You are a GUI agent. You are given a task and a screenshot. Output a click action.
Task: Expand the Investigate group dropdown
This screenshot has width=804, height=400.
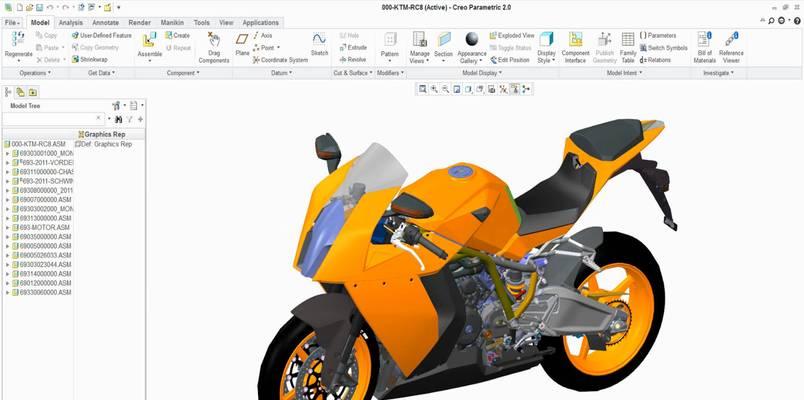click(x=718, y=73)
